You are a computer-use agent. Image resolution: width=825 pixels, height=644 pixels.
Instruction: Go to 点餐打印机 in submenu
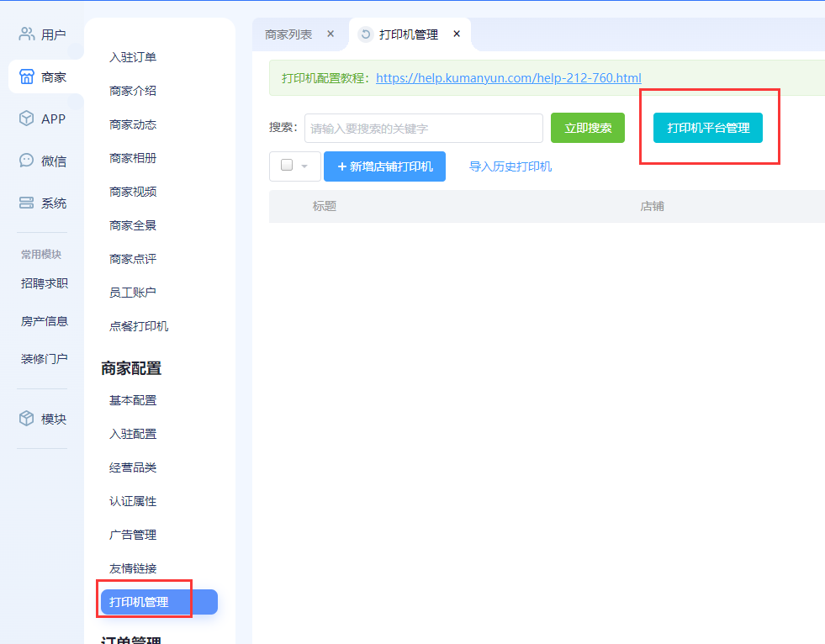click(139, 326)
